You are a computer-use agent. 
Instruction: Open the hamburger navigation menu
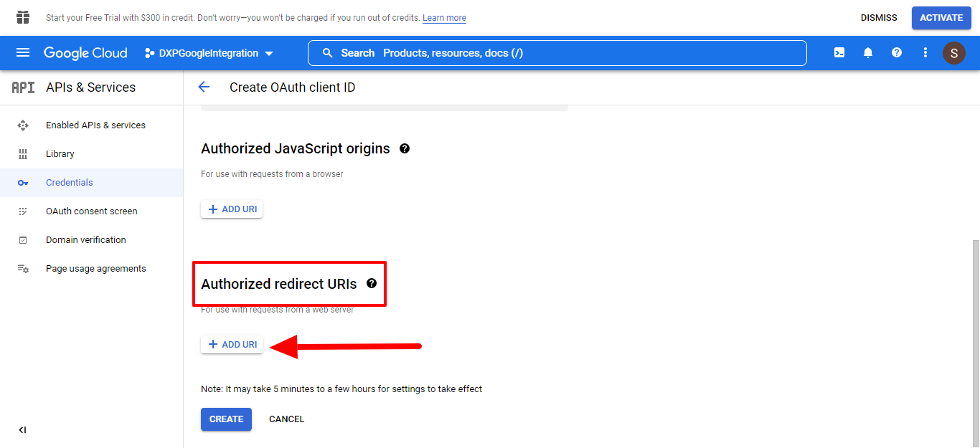tap(23, 53)
